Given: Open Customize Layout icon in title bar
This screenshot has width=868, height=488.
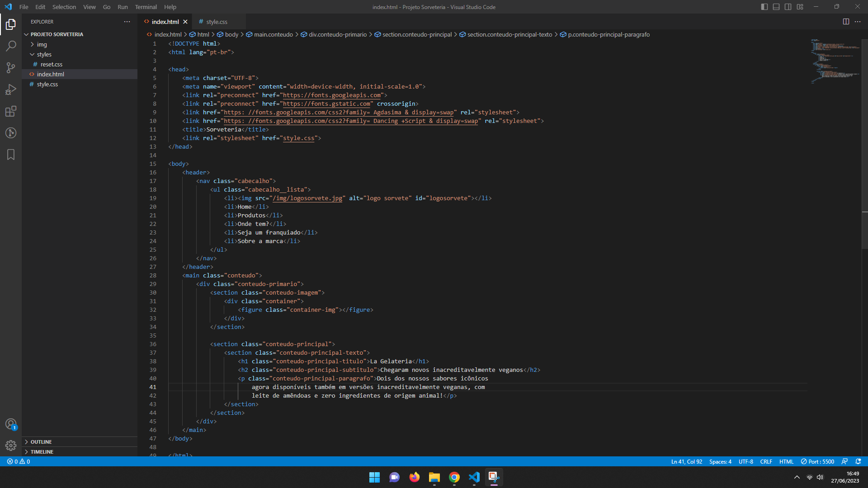Looking at the screenshot, I should coord(800,7).
